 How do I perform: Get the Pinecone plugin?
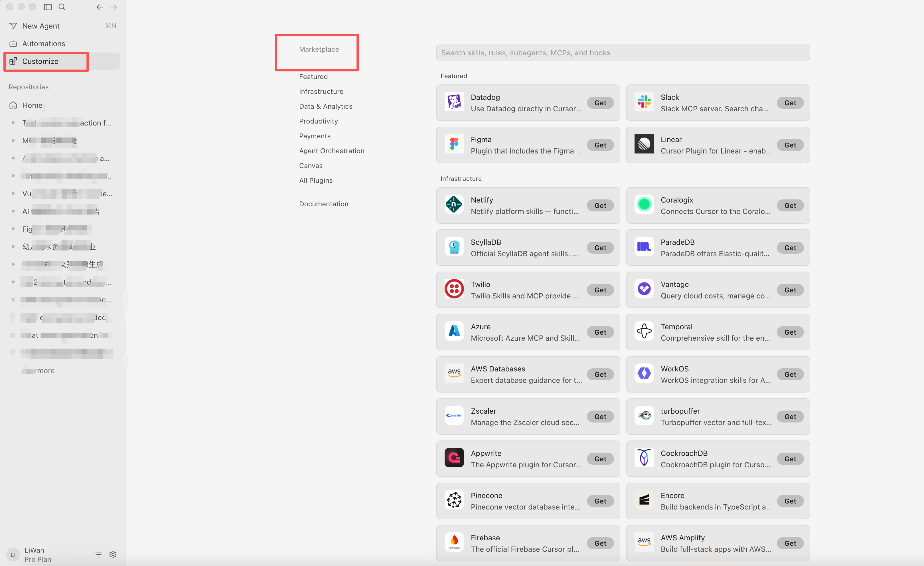tap(600, 501)
